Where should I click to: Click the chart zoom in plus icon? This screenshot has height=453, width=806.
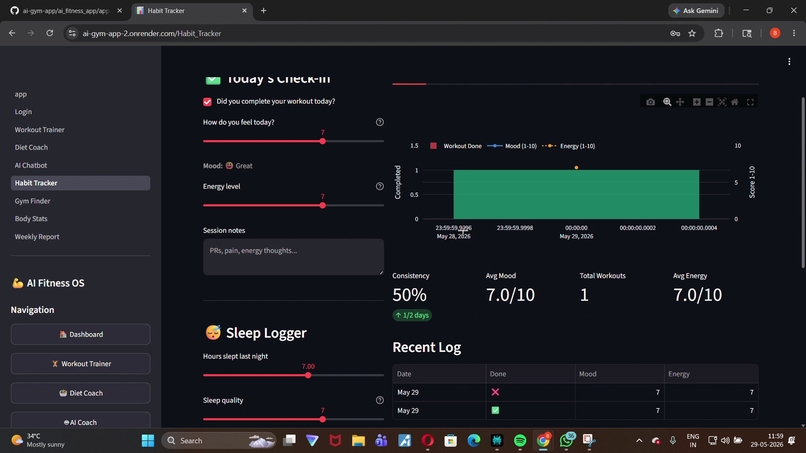(697, 102)
